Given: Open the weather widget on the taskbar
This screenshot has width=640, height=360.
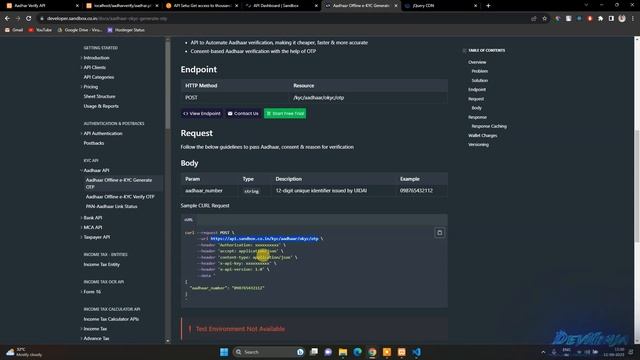Looking at the screenshot, I should tap(24, 352).
